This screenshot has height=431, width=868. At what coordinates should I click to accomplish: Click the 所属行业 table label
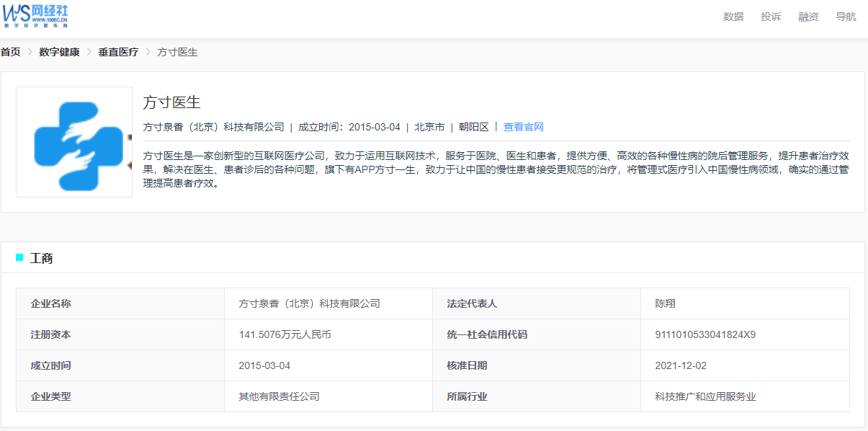point(467,396)
